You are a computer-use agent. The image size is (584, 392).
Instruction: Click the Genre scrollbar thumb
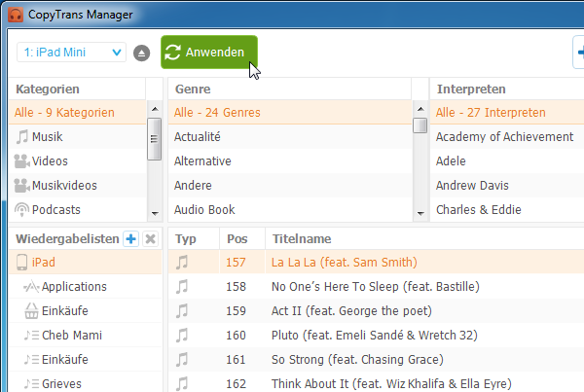point(420,125)
